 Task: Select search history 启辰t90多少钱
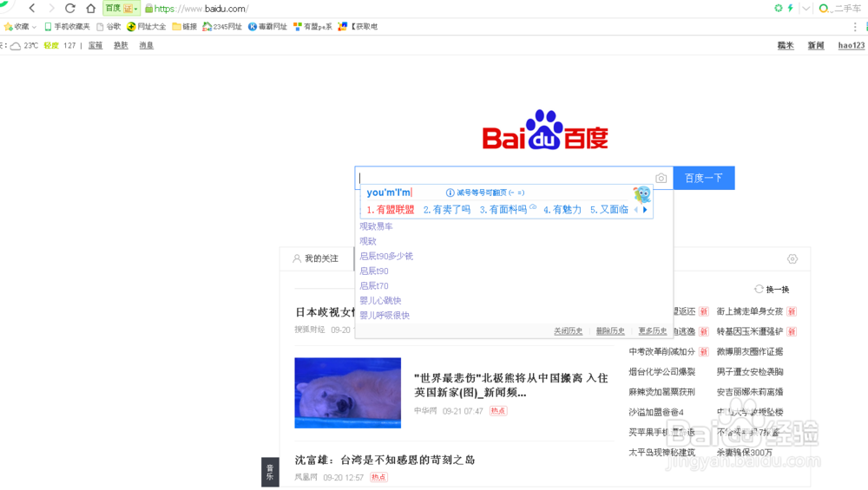point(386,256)
